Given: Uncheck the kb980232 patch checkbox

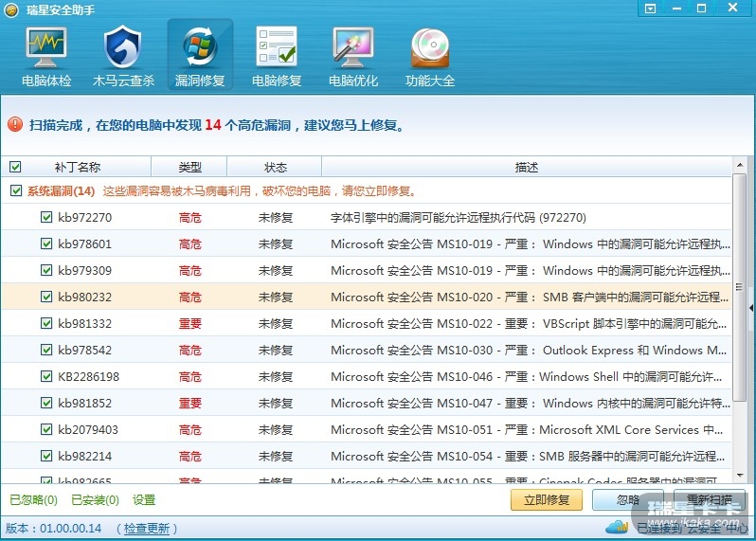Looking at the screenshot, I should pos(46,297).
